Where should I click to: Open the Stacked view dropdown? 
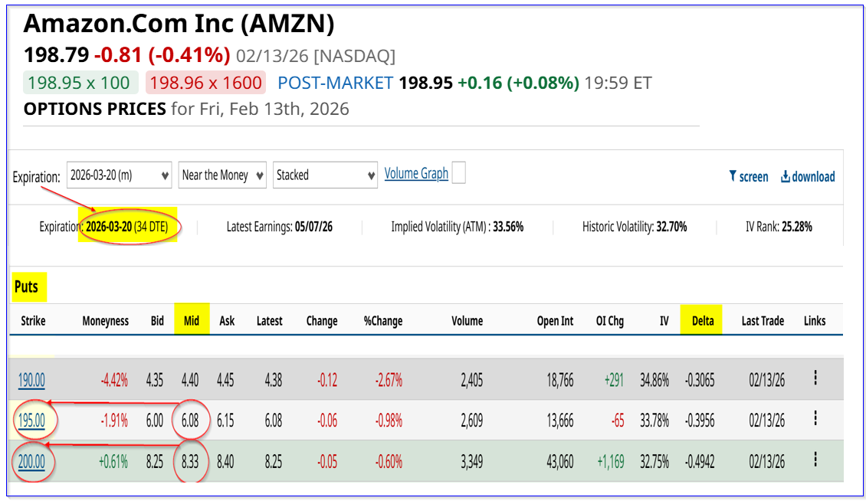tap(326, 175)
